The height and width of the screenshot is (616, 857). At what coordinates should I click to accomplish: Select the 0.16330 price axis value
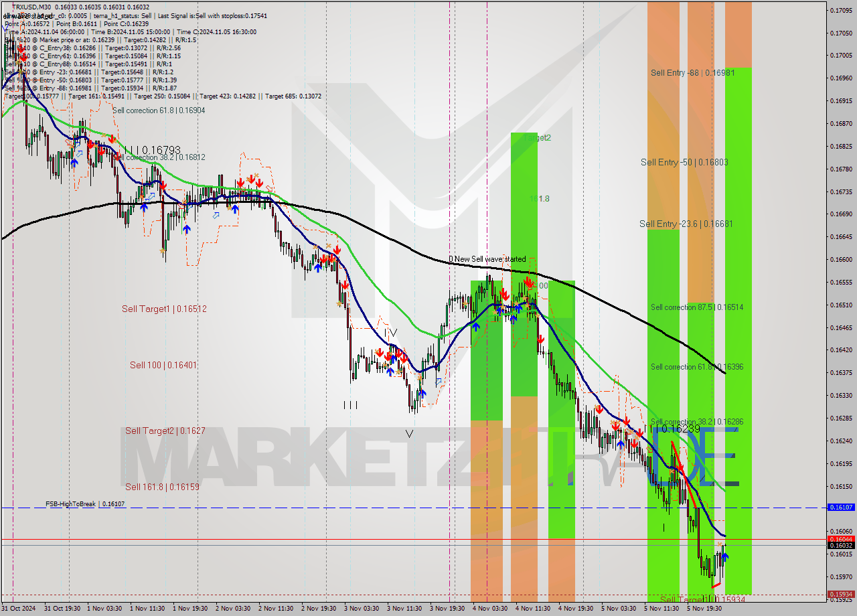tap(840, 396)
